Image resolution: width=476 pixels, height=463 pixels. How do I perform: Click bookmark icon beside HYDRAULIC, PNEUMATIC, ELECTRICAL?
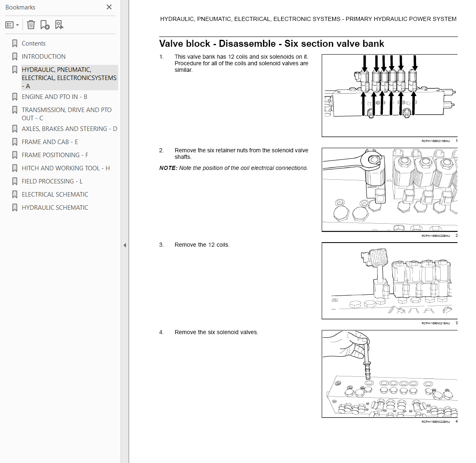(15, 69)
